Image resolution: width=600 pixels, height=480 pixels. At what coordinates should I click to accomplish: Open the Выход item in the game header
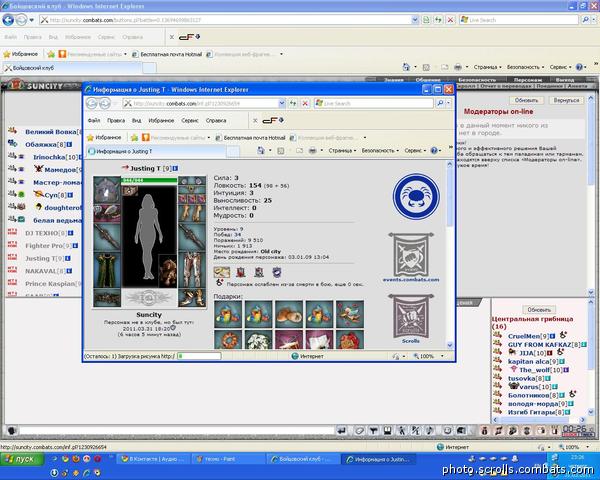(x=565, y=80)
